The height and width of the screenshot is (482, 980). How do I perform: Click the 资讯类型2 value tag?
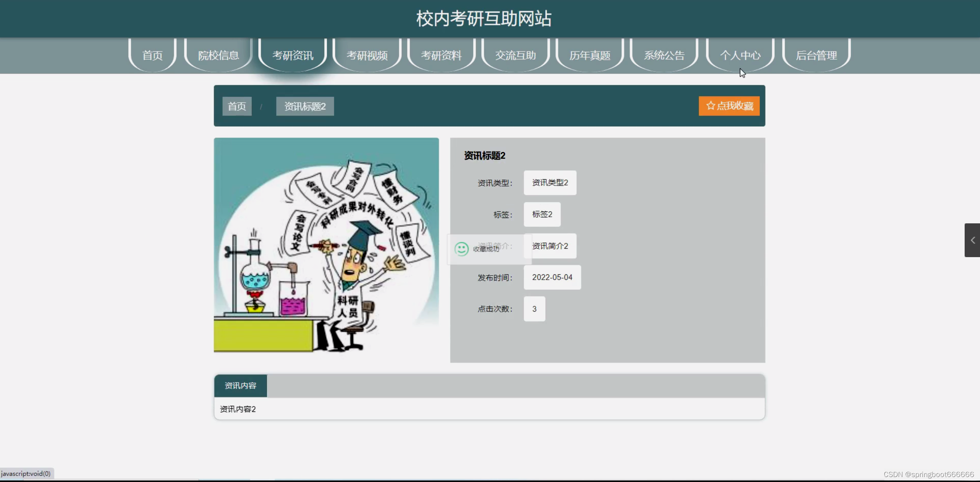tap(550, 183)
